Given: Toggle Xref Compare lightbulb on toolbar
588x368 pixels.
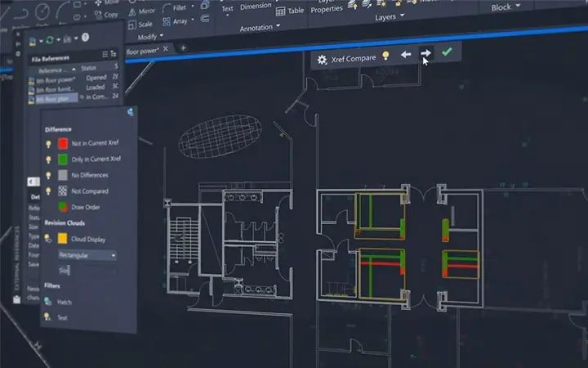Looking at the screenshot, I should [x=385, y=56].
